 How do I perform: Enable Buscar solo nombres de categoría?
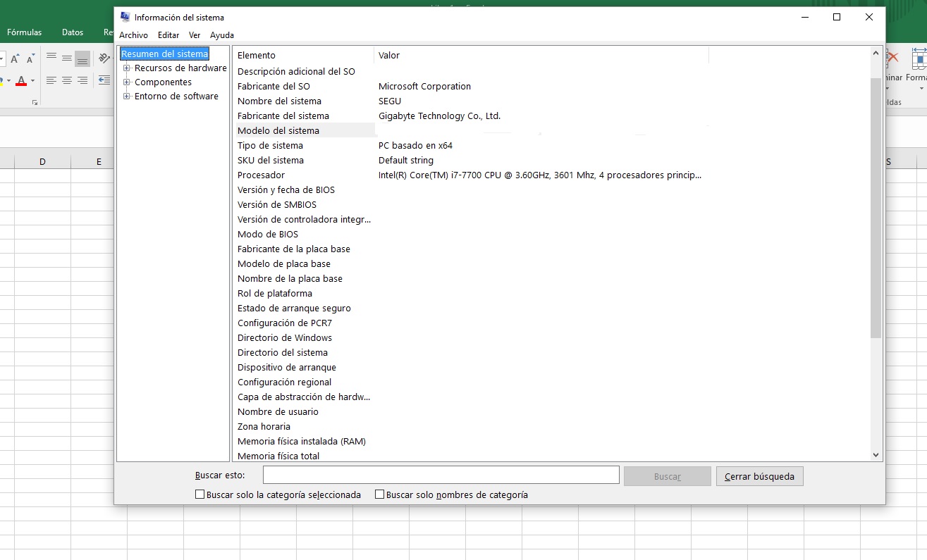tap(379, 494)
